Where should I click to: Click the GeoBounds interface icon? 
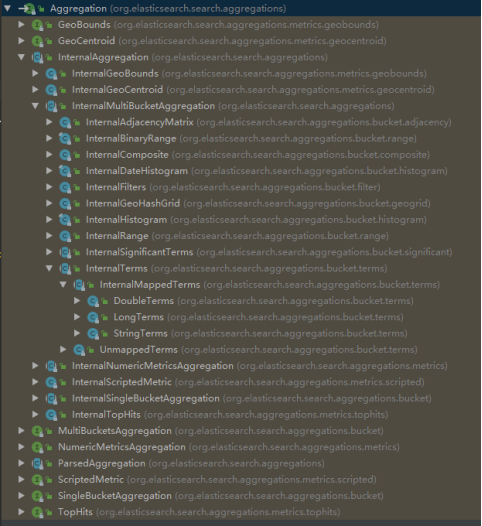37,25
